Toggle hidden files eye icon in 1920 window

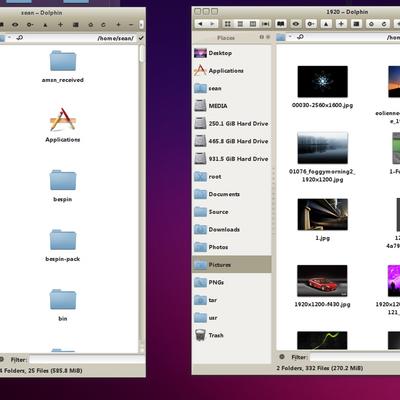click(296, 24)
